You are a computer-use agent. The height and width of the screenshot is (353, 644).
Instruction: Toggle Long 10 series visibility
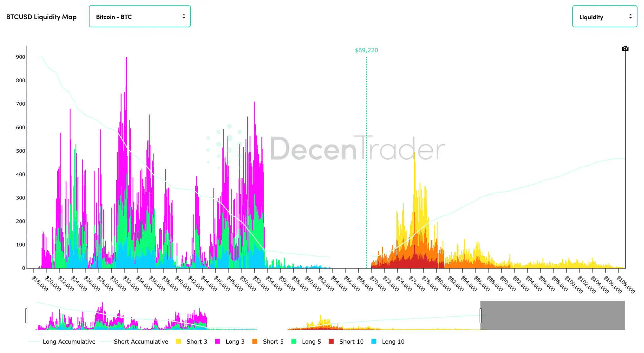pyautogui.click(x=388, y=341)
